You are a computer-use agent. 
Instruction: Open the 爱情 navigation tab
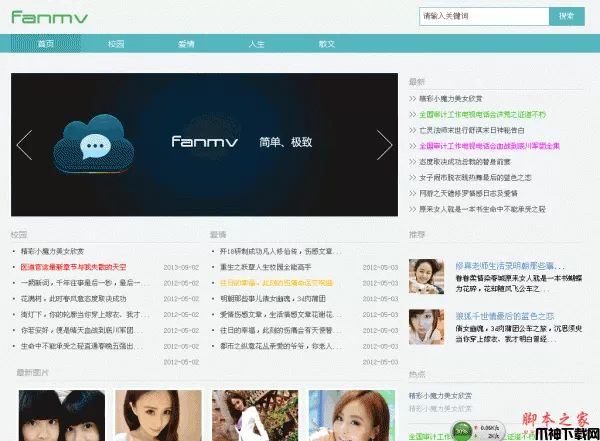click(186, 44)
